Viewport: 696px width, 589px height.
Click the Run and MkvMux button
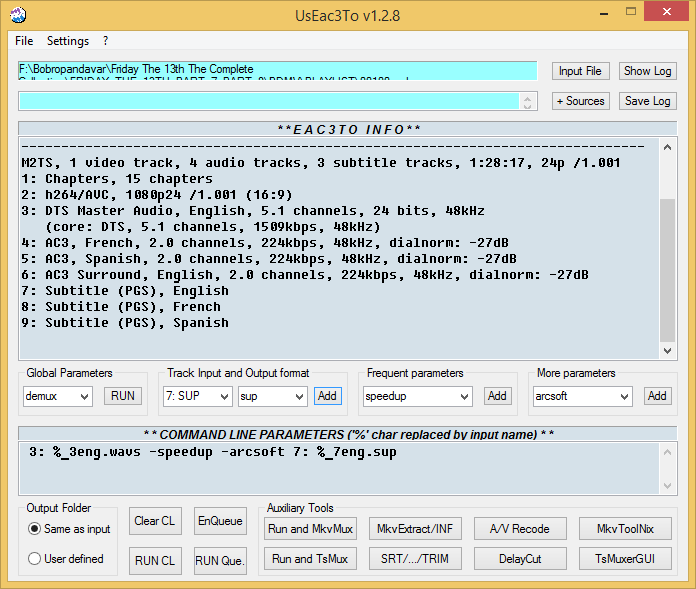[310, 529]
